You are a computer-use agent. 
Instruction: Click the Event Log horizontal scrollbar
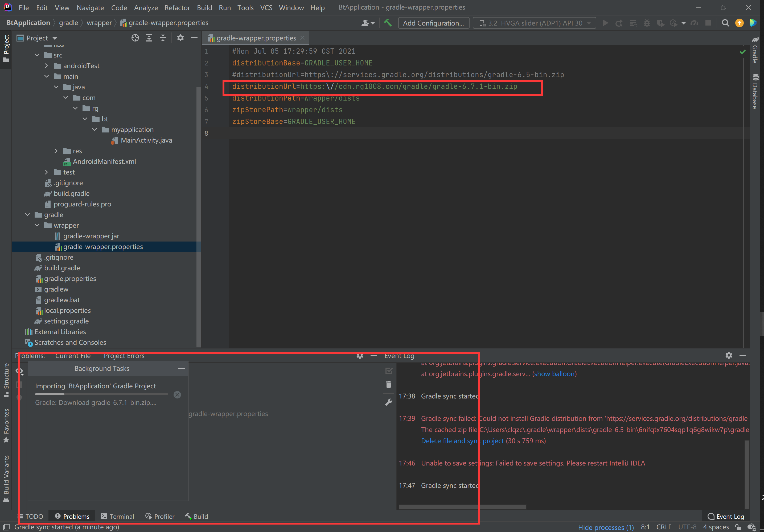[x=463, y=507]
